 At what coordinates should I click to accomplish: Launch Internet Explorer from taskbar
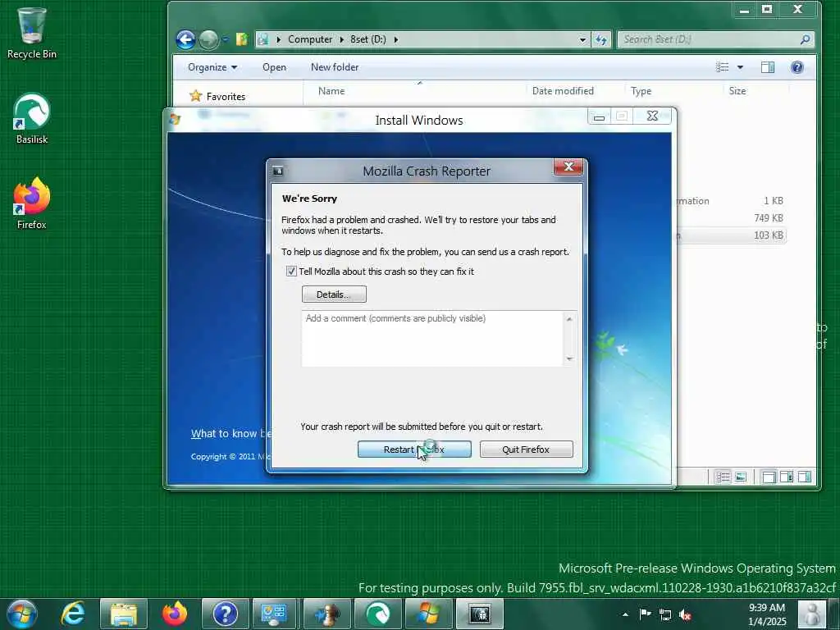pyautogui.click(x=73, y=614)
